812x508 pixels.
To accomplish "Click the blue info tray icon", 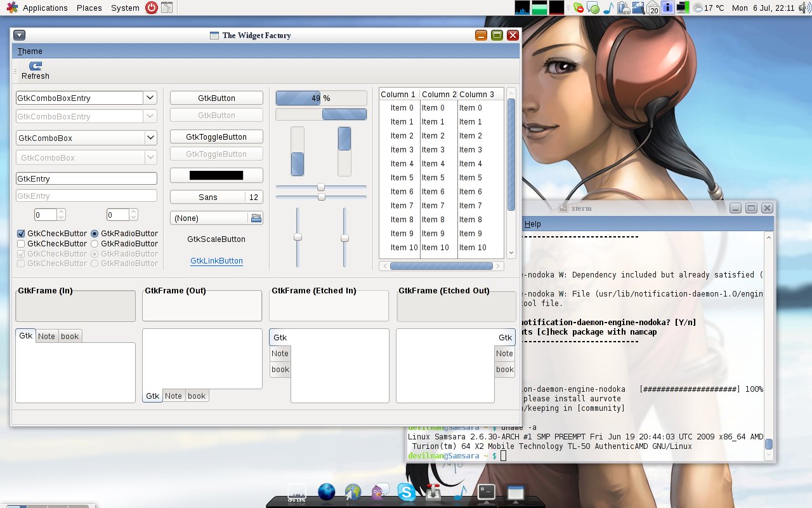I will 667,8.
